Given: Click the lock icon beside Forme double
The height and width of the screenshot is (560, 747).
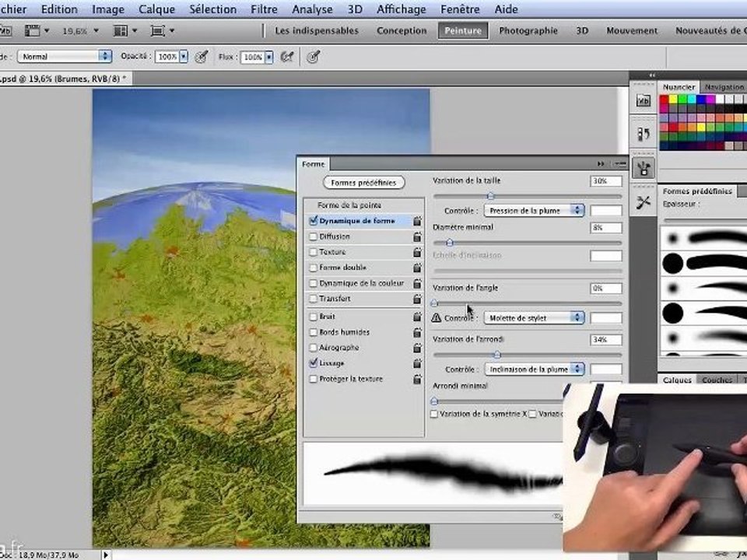Looking at the screenshot, I should pos(417,268).
